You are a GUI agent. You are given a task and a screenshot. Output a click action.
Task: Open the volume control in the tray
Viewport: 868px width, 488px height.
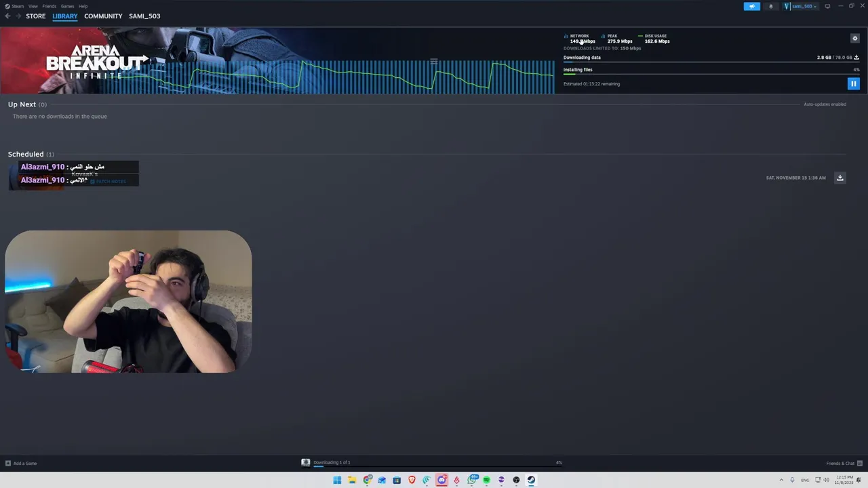tap(826, 480)
